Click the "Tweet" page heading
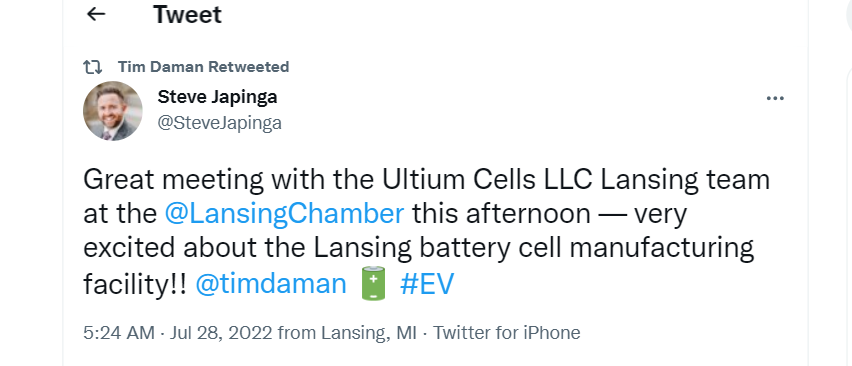 coord(187,14)
